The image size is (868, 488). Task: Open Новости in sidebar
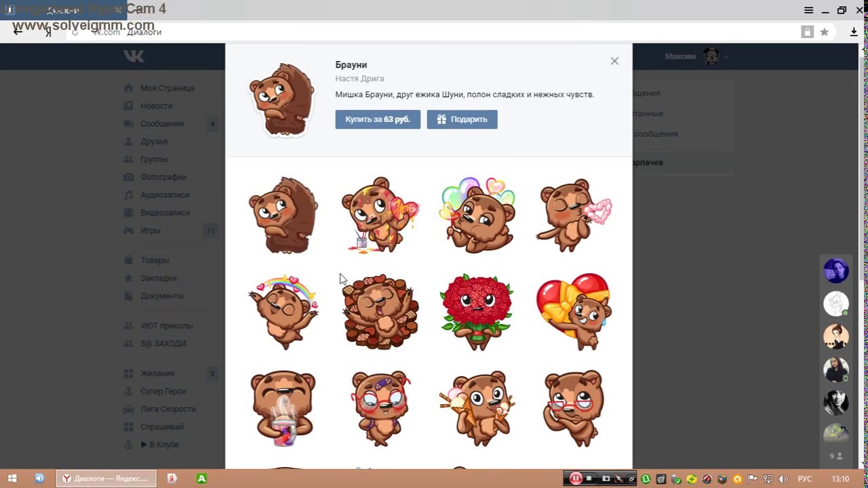(157, 106)
